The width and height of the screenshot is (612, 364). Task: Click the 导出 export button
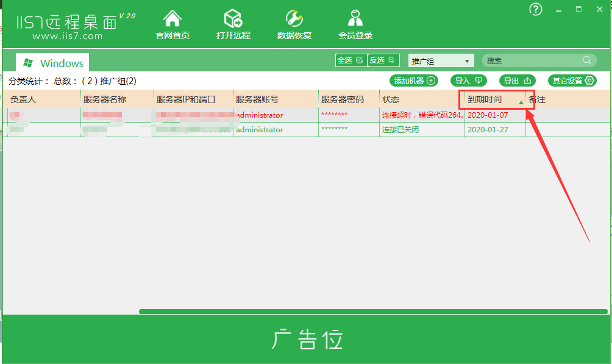pos(517,80)
